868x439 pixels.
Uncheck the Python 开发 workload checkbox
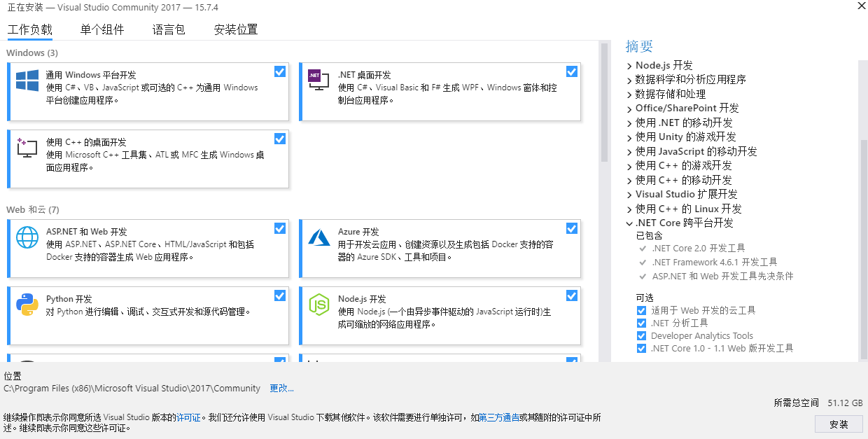coord(280,295)
